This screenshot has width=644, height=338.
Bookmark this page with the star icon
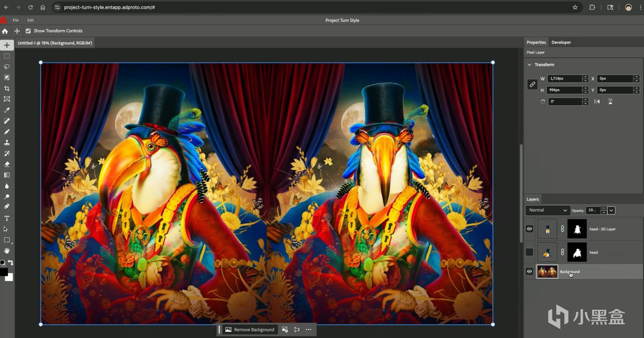(x=575, y=8)
